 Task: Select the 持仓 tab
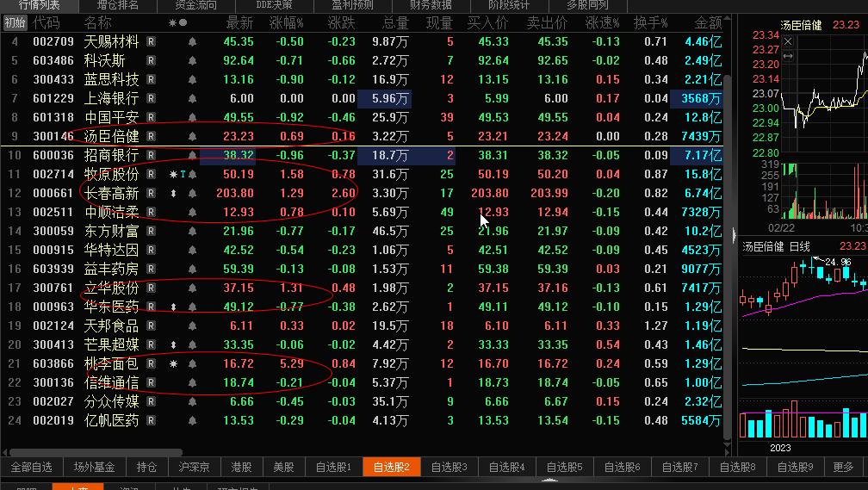(x=146, y=467)
